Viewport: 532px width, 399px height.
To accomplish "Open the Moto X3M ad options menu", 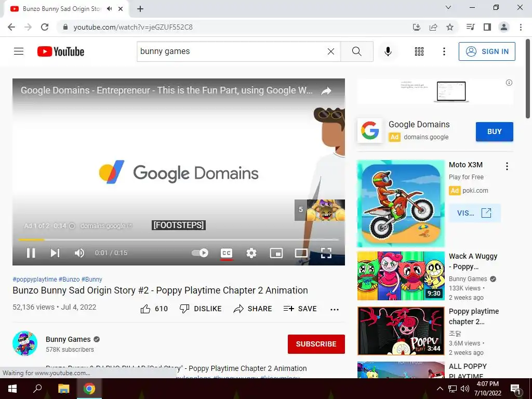I will tap(507, 166).
